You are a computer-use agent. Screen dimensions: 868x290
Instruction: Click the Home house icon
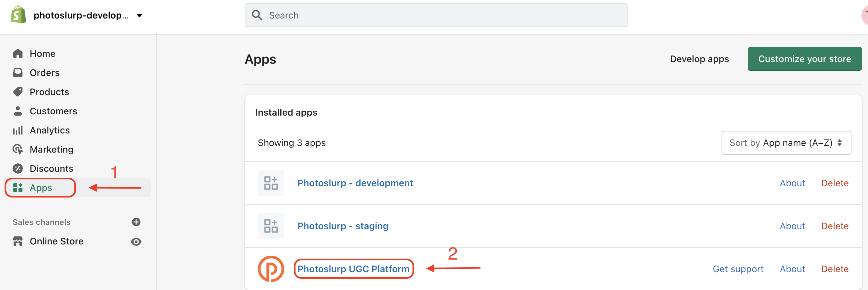coord(18,54)
